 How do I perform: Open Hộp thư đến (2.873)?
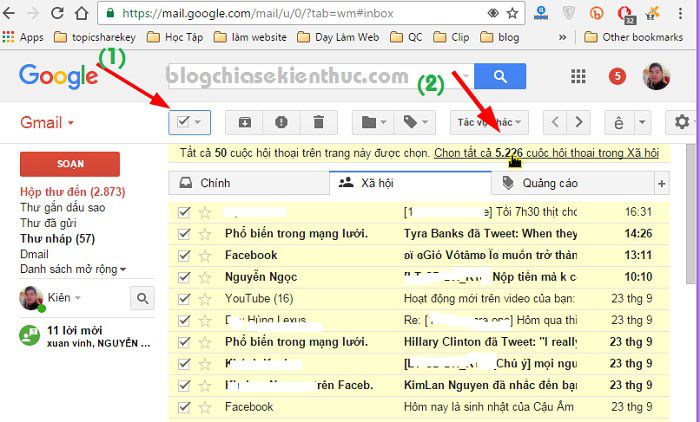pos(72,192)
